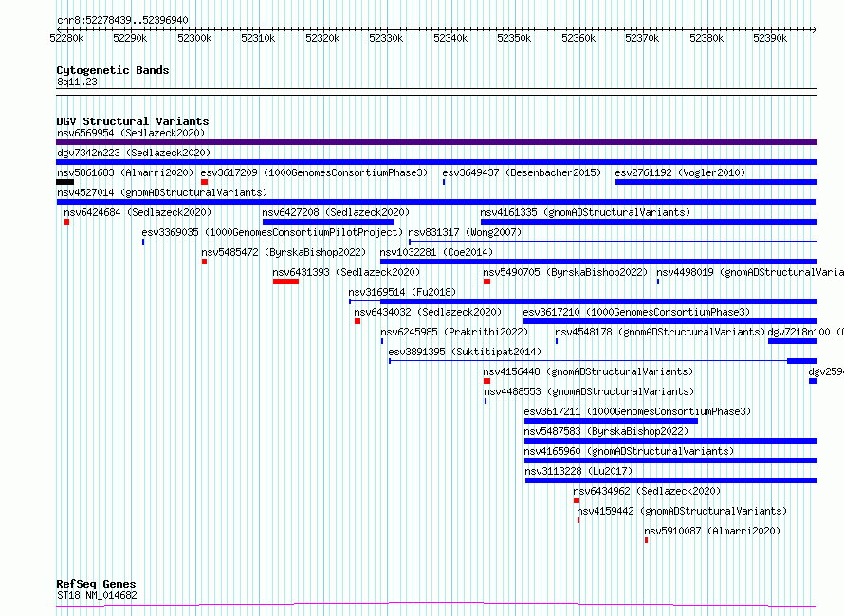Viewport: 844px width, 616px height.
Task: Select the red nsv5910087 variant marker
Action: tap(647, 540)
